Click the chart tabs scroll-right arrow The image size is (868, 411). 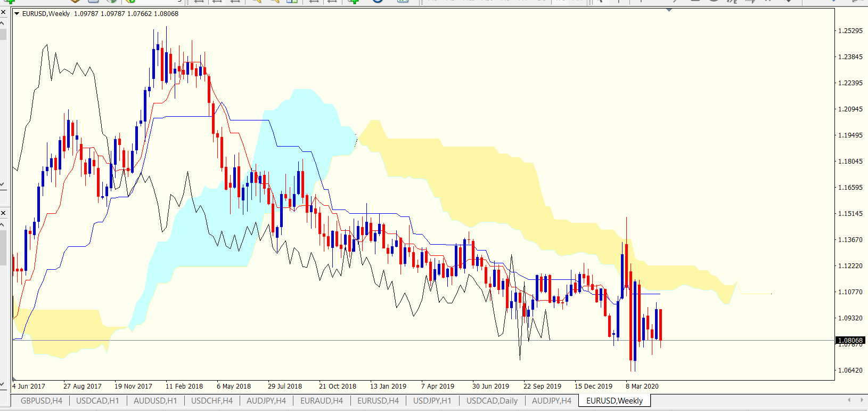click(x=862, y=400)
